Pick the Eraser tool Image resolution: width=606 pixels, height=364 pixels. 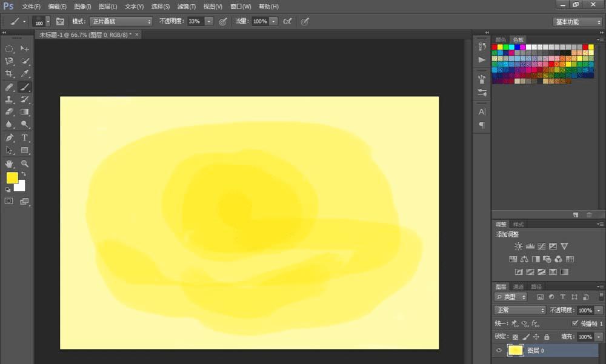click(9, 112)
